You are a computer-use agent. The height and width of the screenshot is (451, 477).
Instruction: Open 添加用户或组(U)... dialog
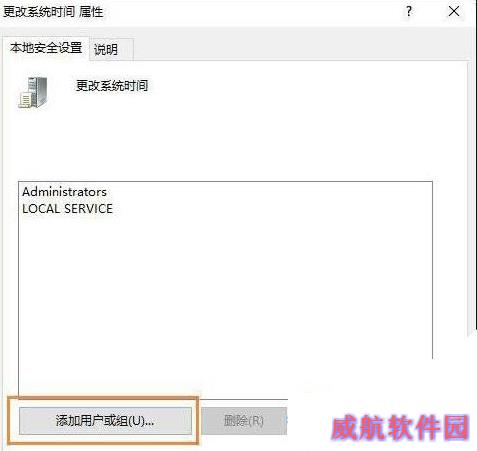pos(105,421)
